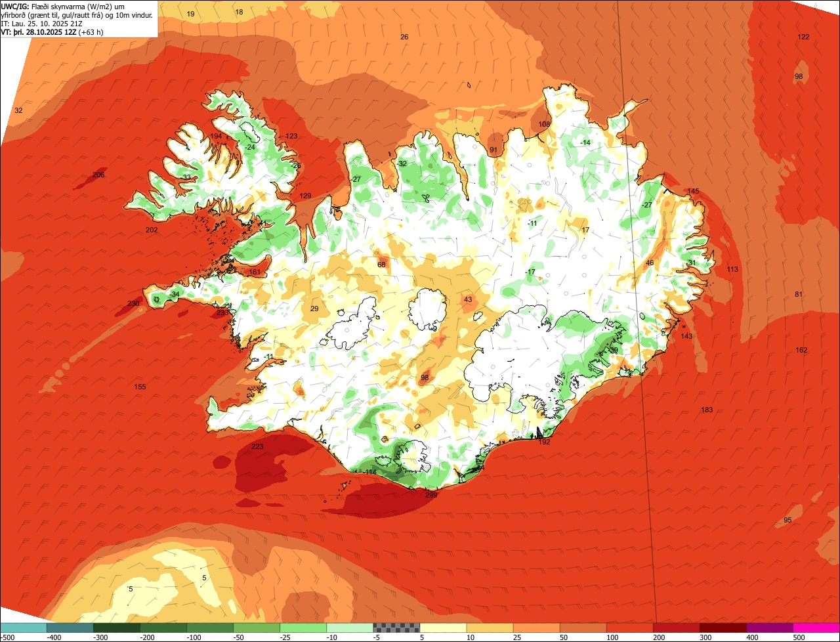Click the -500 to -400 legend swatch
The width and height of the screenshot is (840, 642).
pos(24,628)
